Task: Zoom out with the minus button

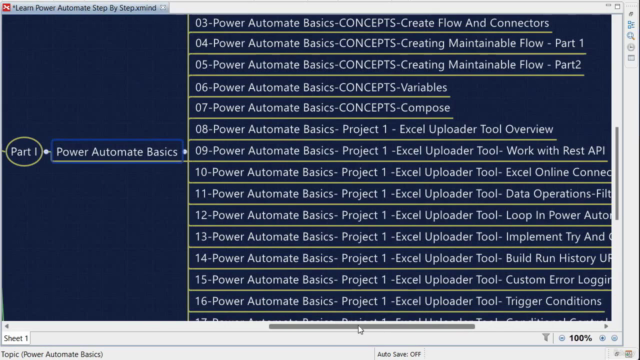Action: tap(562, 338)
